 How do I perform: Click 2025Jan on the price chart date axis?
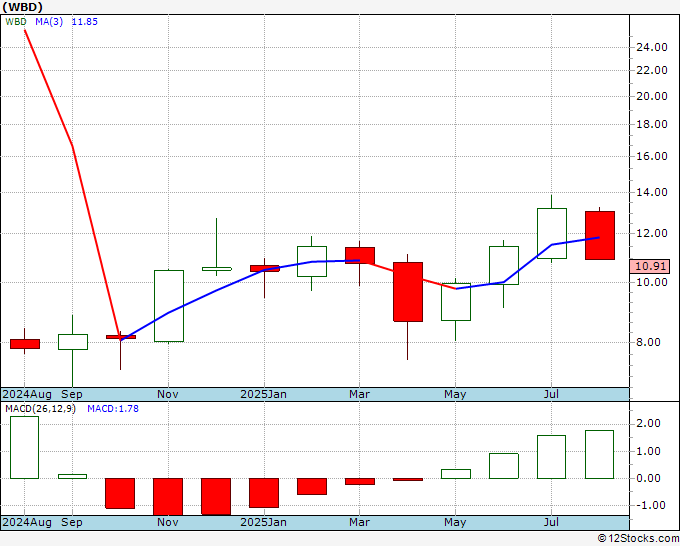tap(263, 394)
